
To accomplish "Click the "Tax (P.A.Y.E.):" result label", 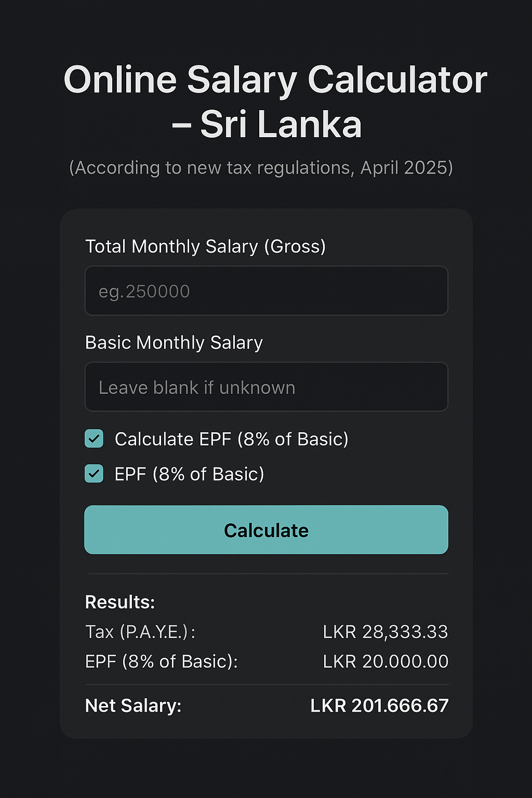I will 140,632.
